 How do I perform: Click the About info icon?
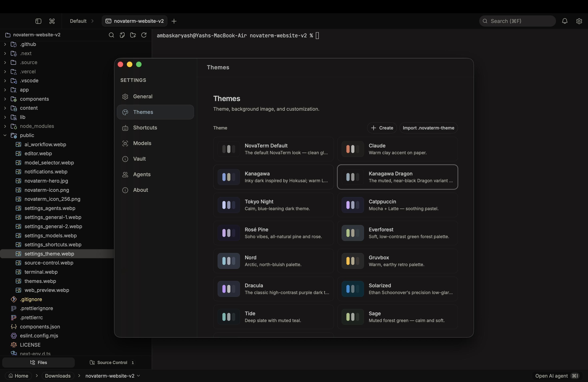[x=125, y=190]
